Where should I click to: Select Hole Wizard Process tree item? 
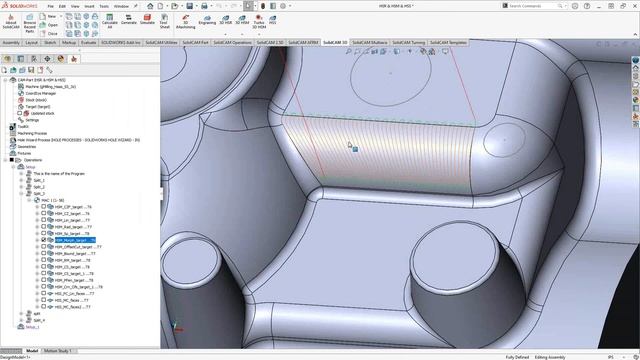(78, 140)
